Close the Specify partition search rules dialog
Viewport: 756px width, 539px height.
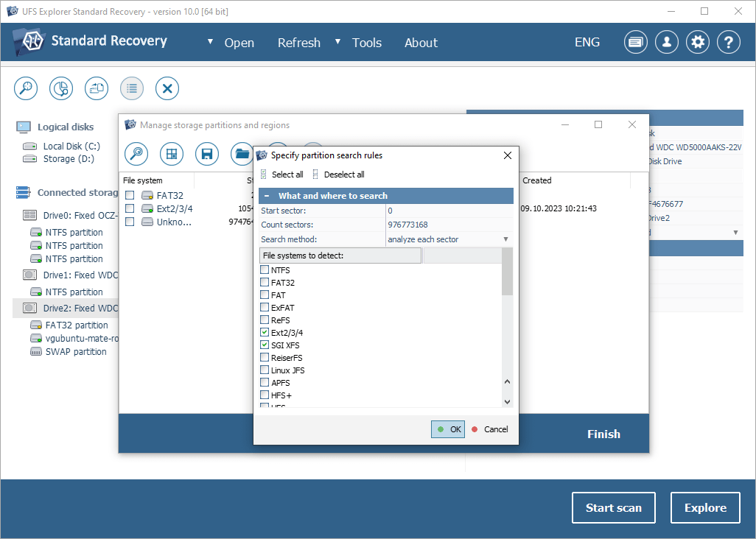point(507,155)
